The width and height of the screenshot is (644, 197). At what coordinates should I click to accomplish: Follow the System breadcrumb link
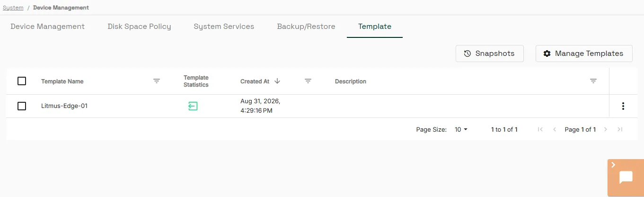pos(13,8)
